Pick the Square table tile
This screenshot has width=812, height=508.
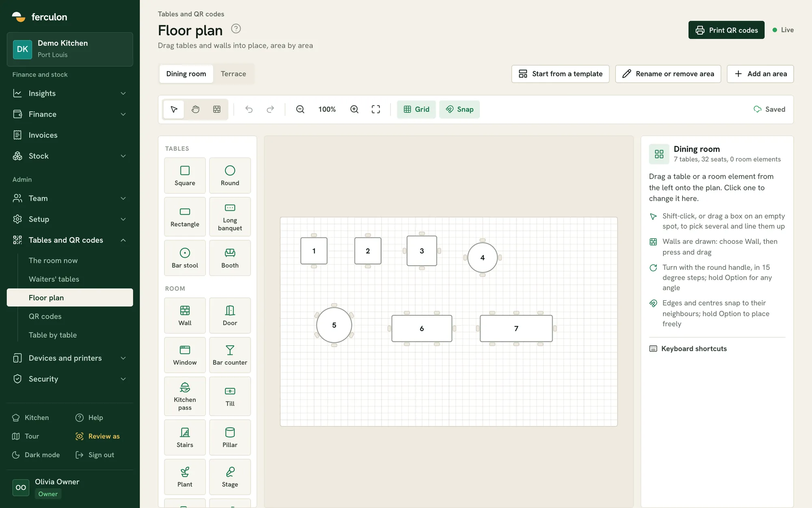[x=185, y=176]
